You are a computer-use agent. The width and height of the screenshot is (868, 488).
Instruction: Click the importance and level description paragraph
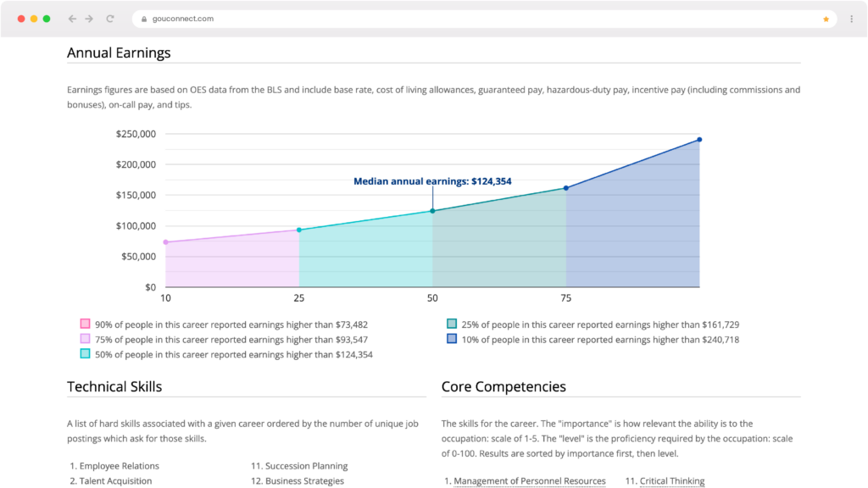pyautogui.click(x=617, y=438)
